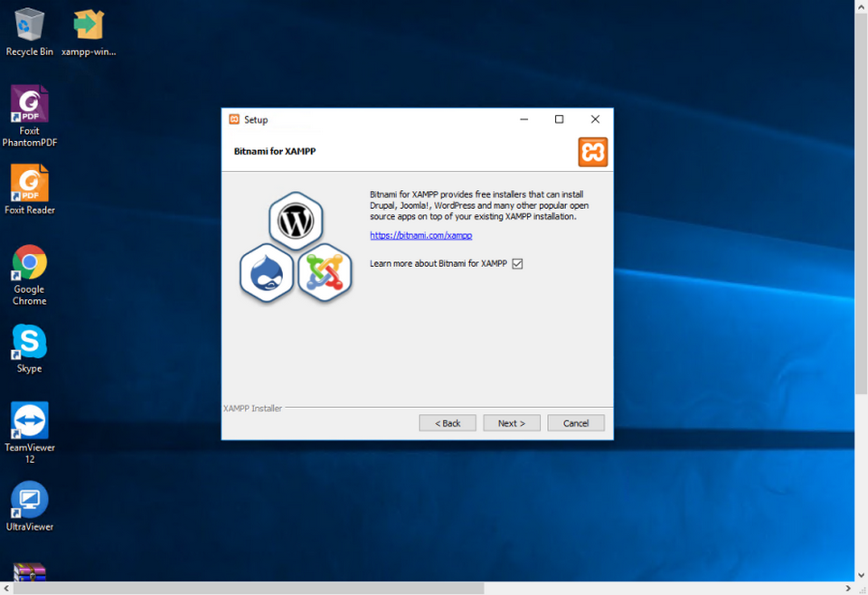Click the Setup title bar XAMPP icon
Viewport: 868px width, 595px height.
click(234, 119)
